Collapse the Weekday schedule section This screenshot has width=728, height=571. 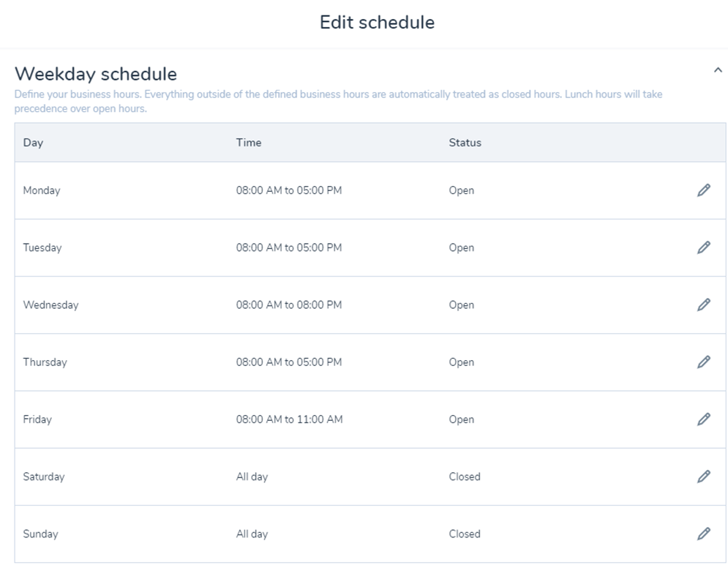pyautogui.click(x=718, y=70)
